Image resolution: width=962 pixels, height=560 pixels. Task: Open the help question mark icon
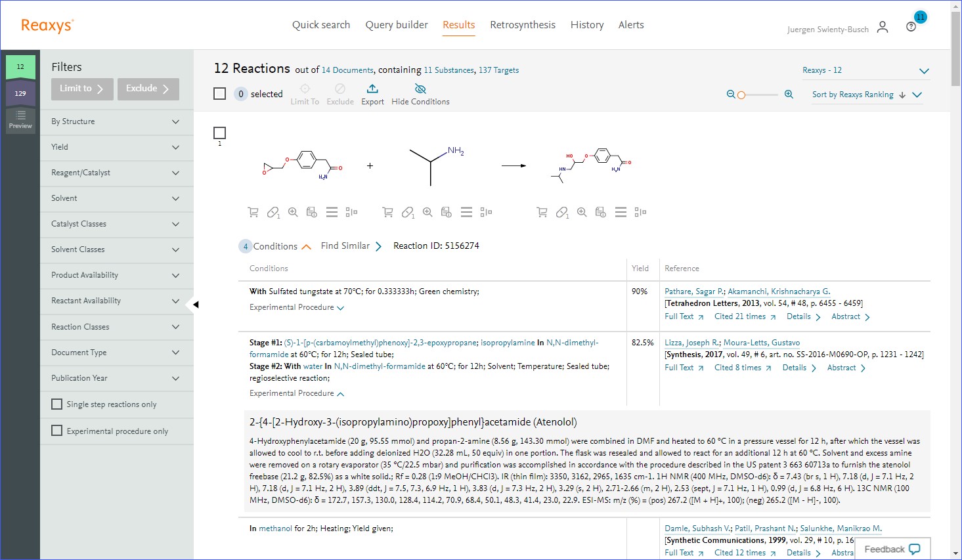pos(911,27)
